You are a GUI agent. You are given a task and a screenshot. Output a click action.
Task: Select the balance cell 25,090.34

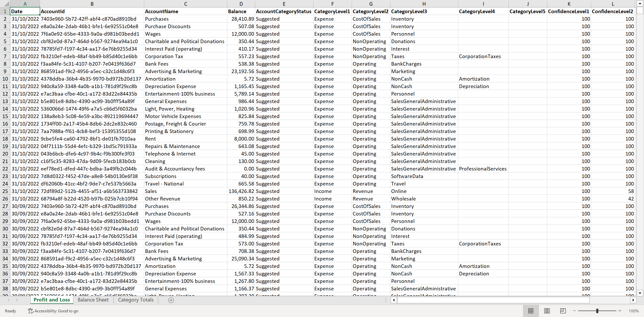(241, 259)
